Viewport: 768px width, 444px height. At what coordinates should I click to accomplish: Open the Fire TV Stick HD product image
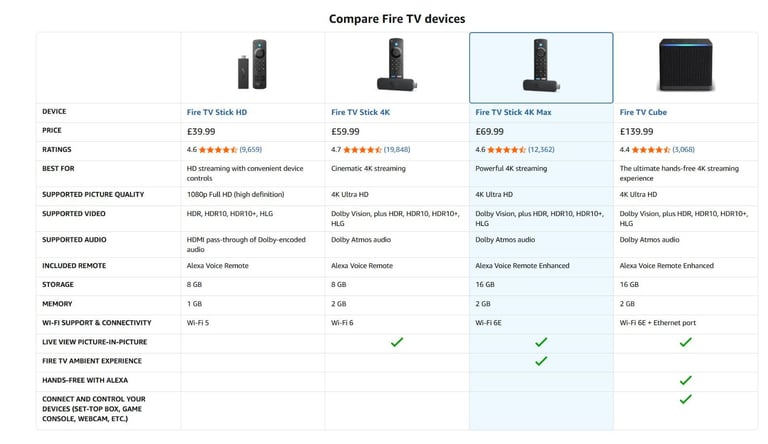click(x=252, y=64)
